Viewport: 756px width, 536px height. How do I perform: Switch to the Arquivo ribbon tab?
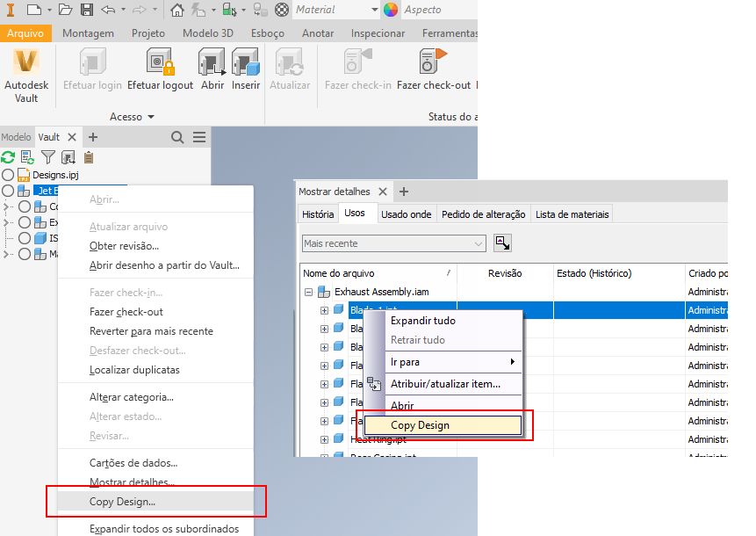[25, 33]
